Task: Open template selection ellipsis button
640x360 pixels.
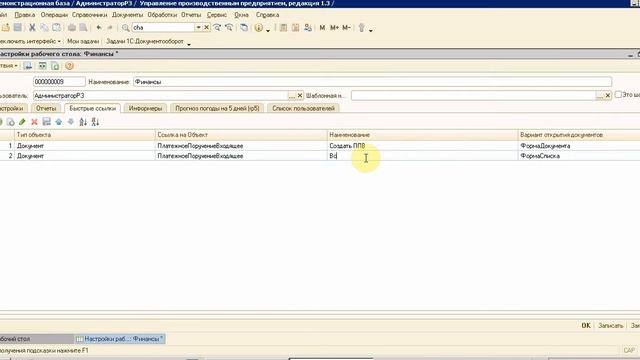Action: pyautogui.click(x=599, y=96)
